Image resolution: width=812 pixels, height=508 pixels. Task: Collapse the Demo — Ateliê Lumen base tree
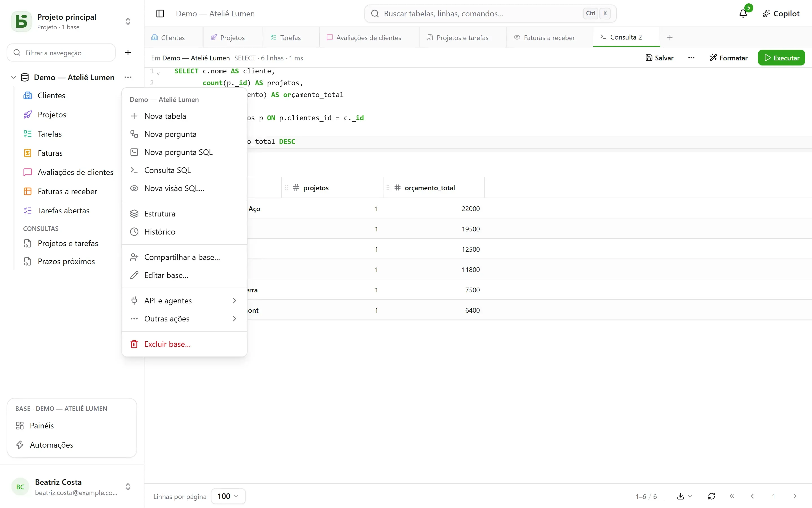[x=14, y=77]
